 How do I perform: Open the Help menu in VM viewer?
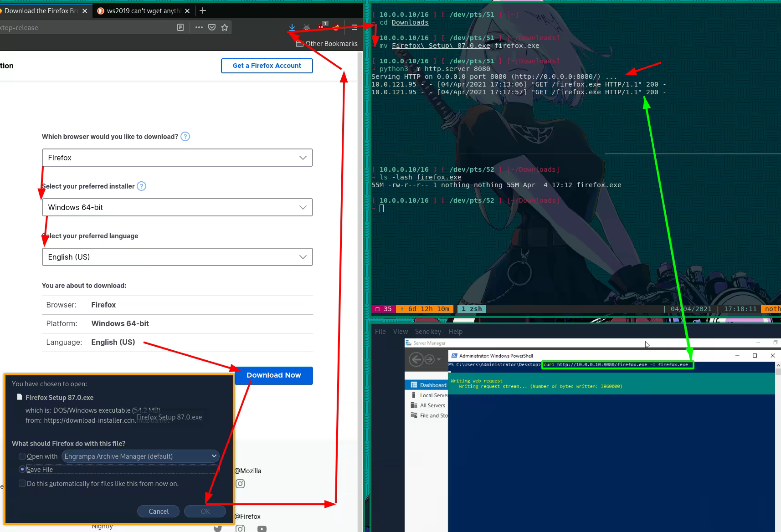455,332
